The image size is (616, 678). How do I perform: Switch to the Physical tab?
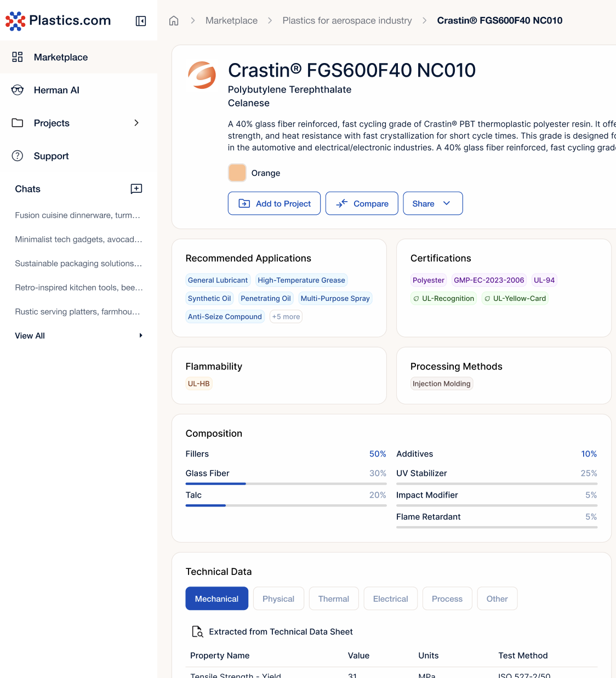(x=278, y=599)
